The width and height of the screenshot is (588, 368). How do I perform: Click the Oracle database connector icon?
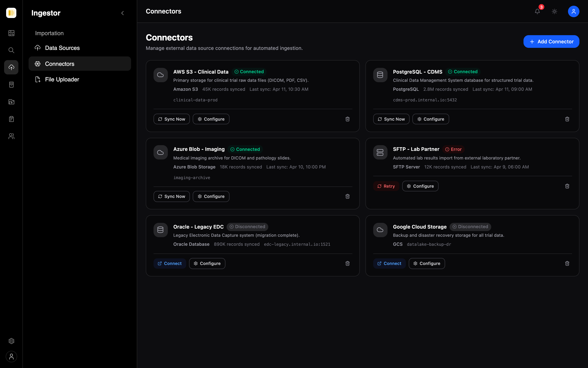[x=160, y=230]
